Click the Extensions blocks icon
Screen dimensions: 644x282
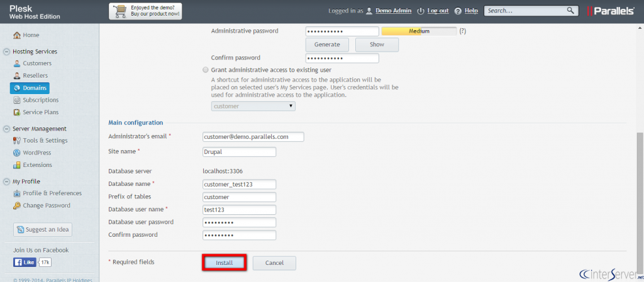pyautogui.click(x=17, y=165)
